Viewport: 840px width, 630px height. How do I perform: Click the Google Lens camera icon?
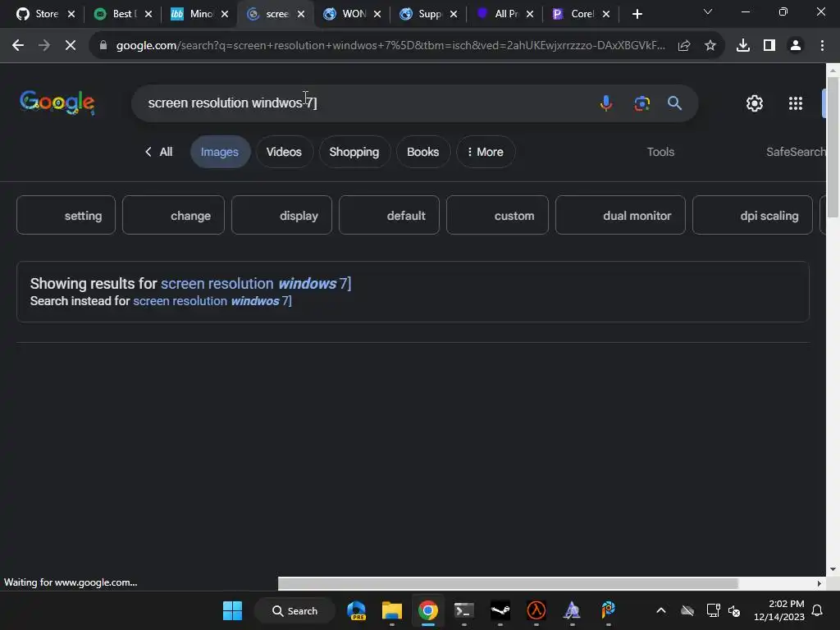tap(641, 103)
